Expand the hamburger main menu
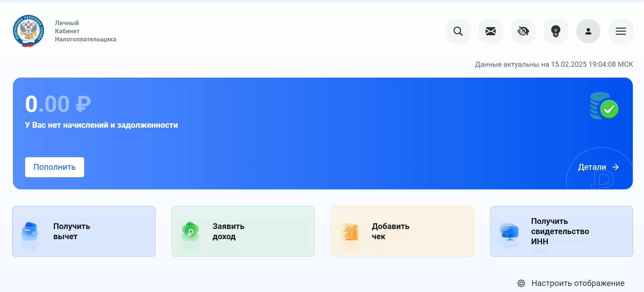The width and height of the screenshot is (644, 292). [621, 31]
